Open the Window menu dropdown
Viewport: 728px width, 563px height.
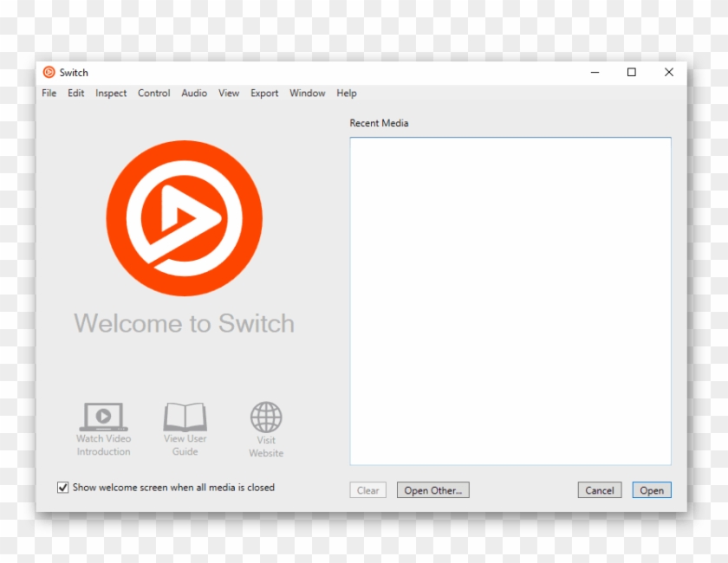click(x=307, y=93)
